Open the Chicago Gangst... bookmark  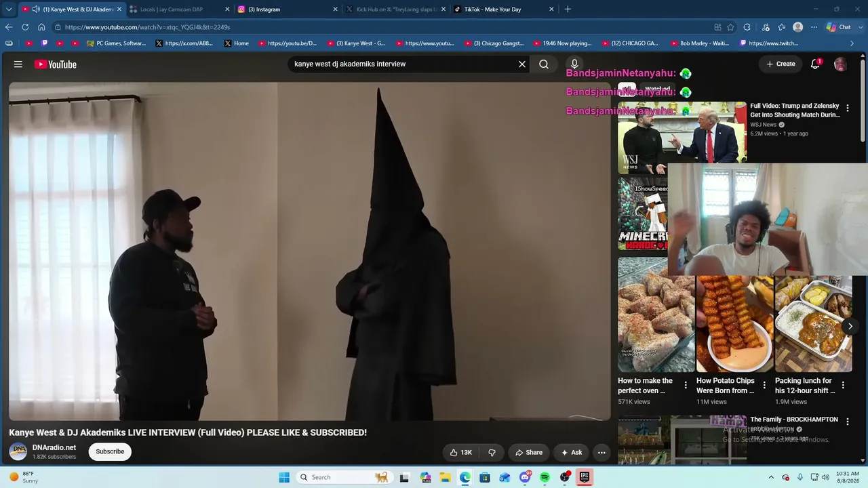(494, 43)
